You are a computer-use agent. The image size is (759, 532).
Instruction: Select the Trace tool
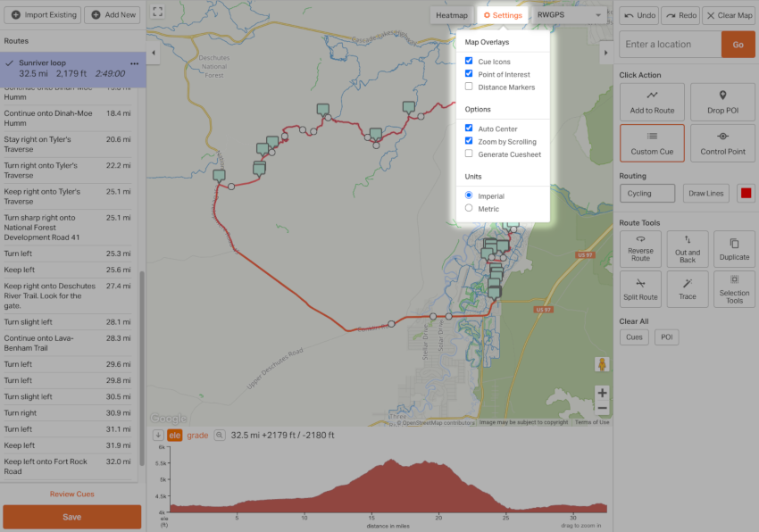click(x=688, y=289)
